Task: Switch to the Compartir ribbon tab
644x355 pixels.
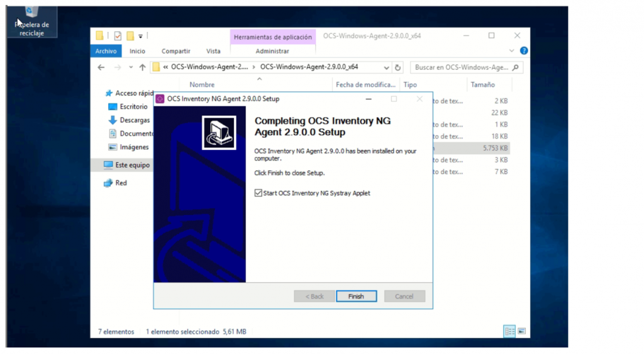Action: [x=176, y=51]
